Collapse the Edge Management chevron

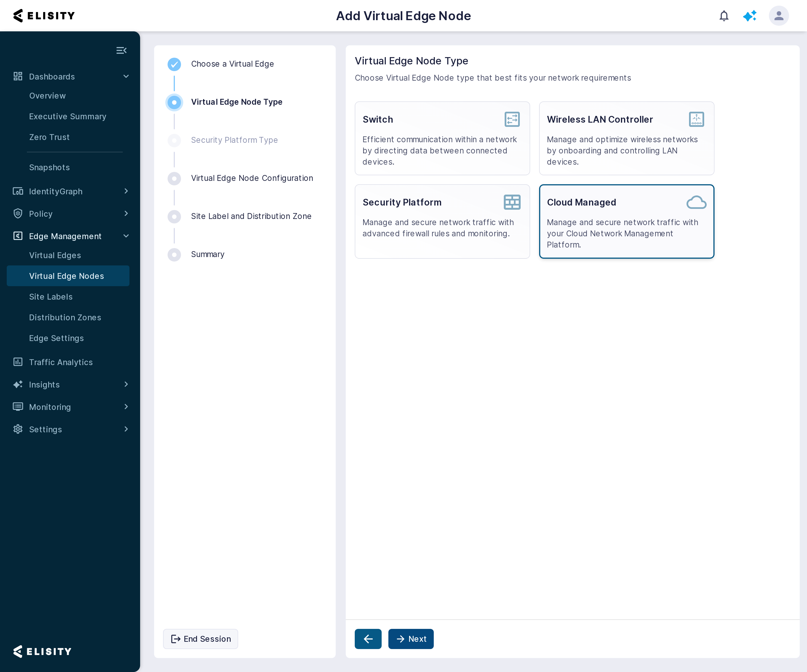126,236
